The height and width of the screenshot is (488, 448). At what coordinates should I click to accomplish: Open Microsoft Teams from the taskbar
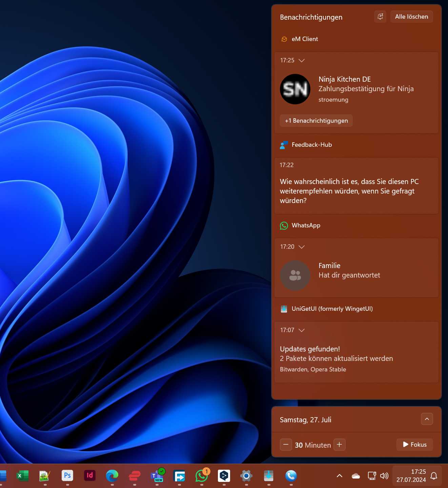[x=157, y=476]
